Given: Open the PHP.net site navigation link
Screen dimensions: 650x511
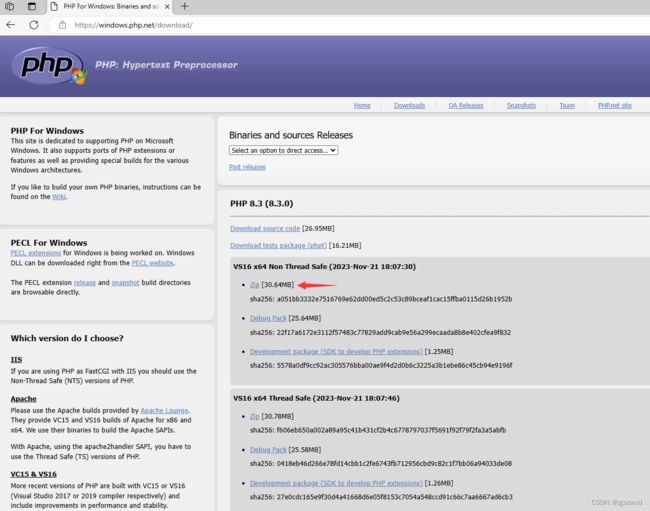Looking at the screenshot, I should (x=614, y=106).
